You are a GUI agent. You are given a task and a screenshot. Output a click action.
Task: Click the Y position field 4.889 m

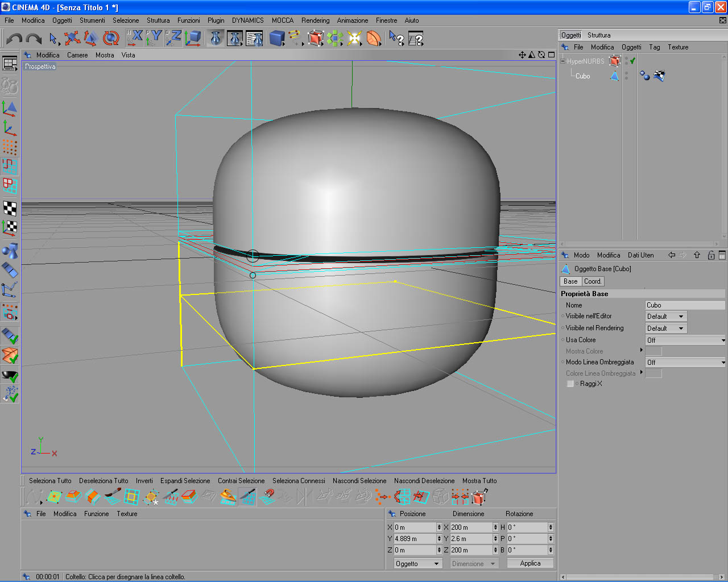click(x=415, y=539)
